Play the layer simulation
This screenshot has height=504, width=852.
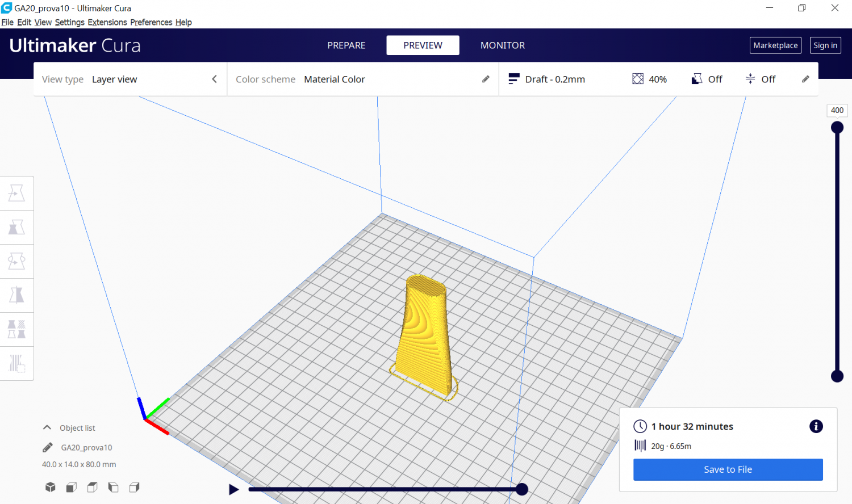pyautogui.click(x=233, y=489)
